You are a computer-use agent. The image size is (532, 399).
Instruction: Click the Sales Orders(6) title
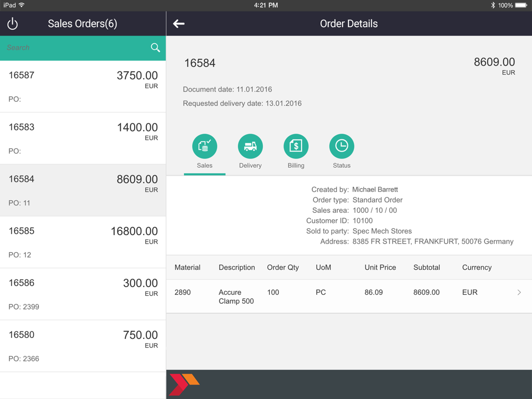click(82, 24)
